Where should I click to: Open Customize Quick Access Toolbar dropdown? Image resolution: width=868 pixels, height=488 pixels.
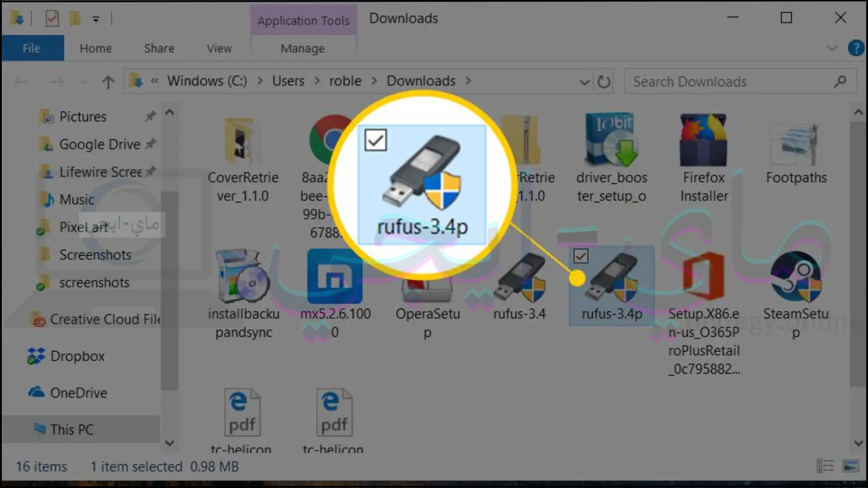click(x=96, y=19)
